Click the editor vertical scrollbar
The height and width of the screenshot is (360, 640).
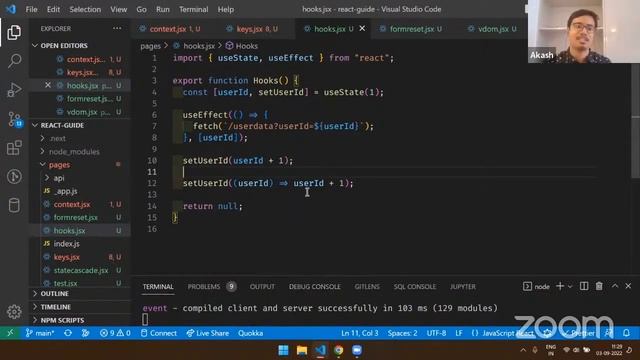click(635, 122)
